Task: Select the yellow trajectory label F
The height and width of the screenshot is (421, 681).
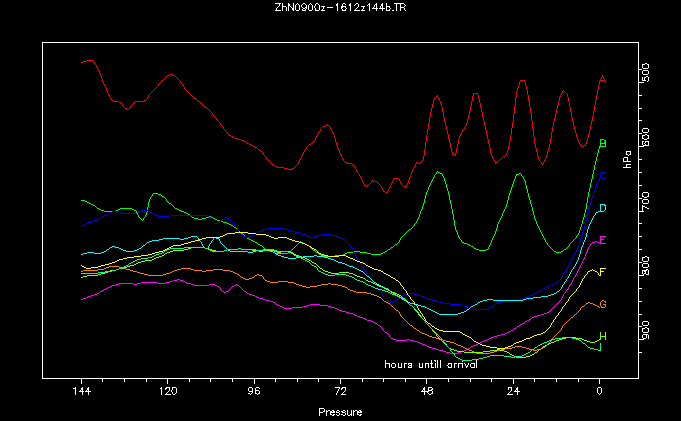Action: (x=602, y=272)
